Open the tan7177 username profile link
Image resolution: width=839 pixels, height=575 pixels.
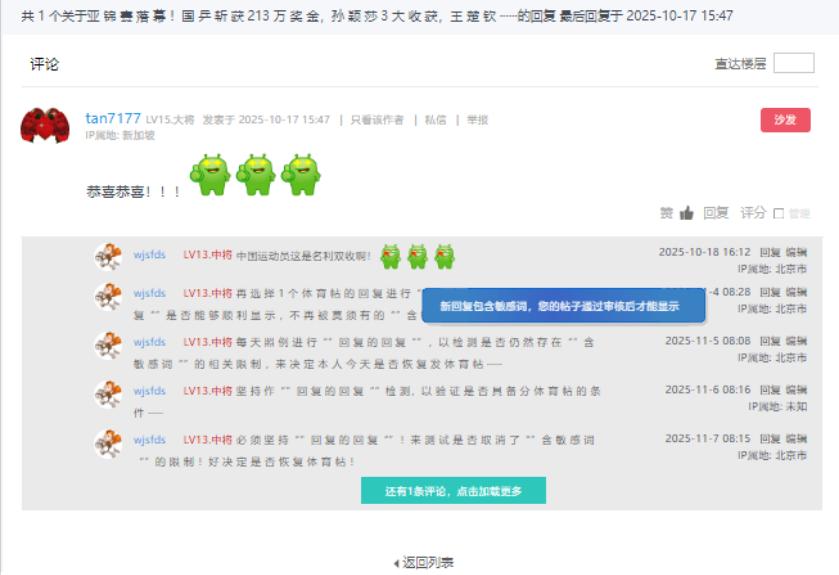point(113,119)
